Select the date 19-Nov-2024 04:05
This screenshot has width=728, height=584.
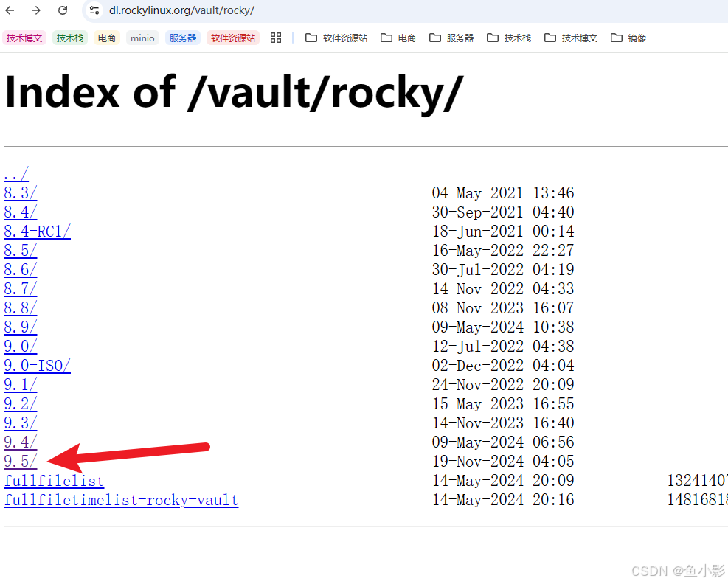(503, 462)
